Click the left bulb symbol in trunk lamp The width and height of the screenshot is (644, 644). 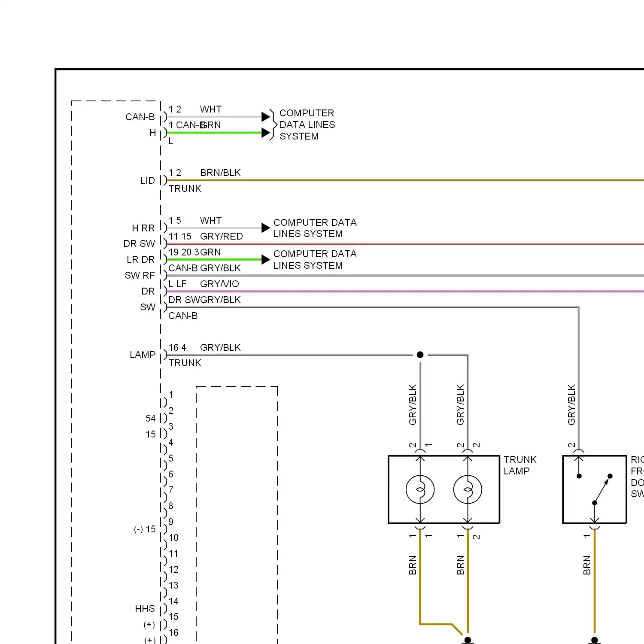[x=420, y=489]
